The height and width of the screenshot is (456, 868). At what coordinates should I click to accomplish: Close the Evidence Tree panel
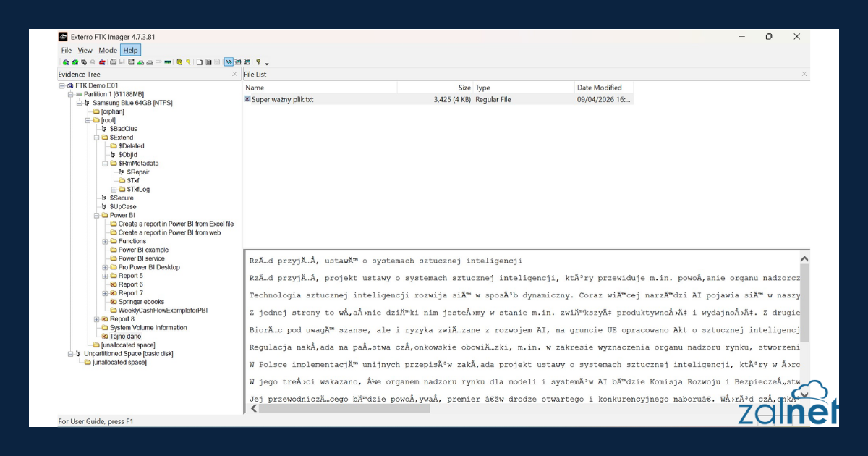click(x=234, y=75)
